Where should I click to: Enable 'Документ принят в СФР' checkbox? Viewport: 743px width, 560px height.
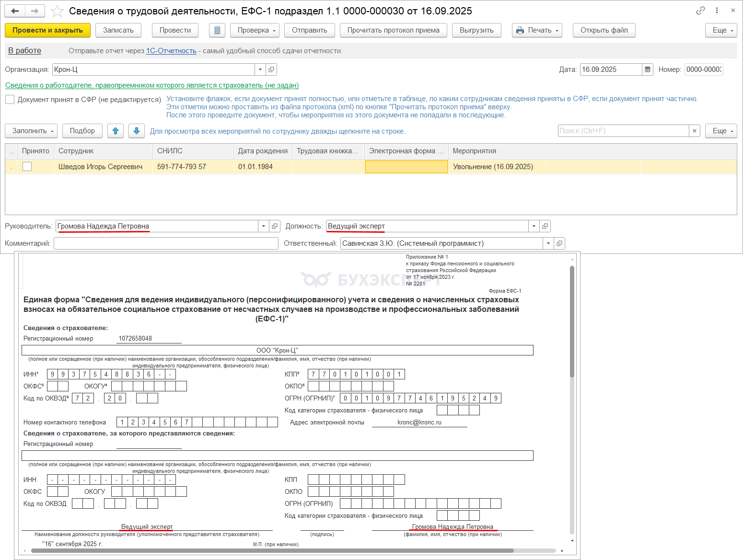pyautogui.click(x=10, y=100)
